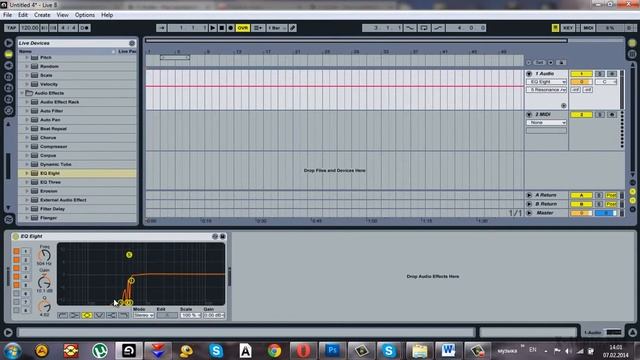Select the notch filter type icon
Screen dimensions: 640x360
(x=99, y=316)
